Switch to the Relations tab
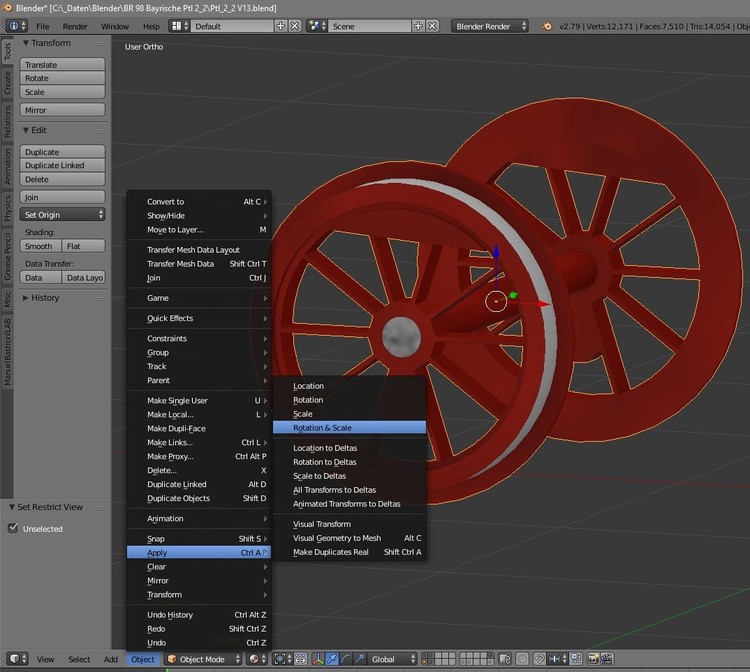Viewport: 750px width, 672px height. pos(7,122)
